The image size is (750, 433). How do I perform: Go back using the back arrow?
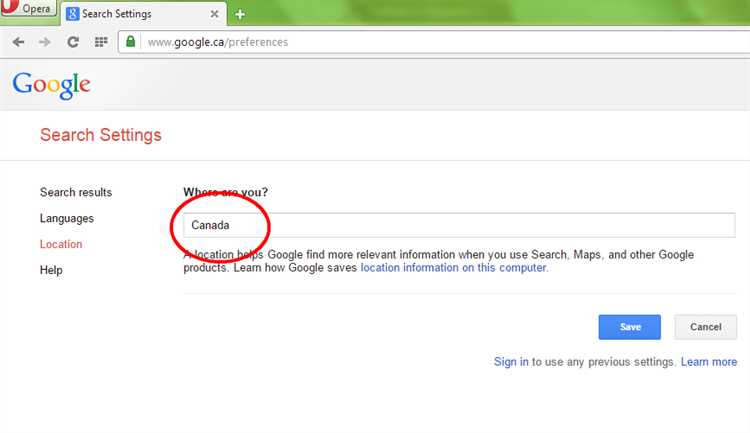(x=19, y=42)
